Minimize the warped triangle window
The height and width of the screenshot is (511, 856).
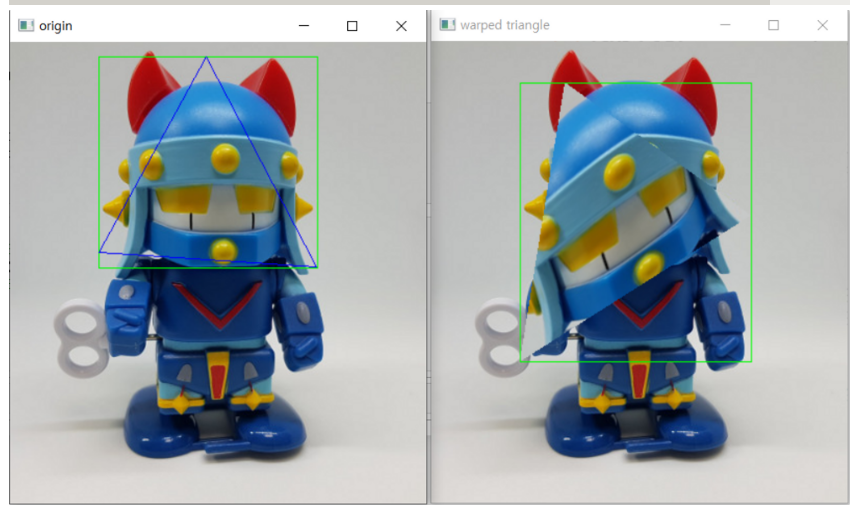(x=725, y=25)
